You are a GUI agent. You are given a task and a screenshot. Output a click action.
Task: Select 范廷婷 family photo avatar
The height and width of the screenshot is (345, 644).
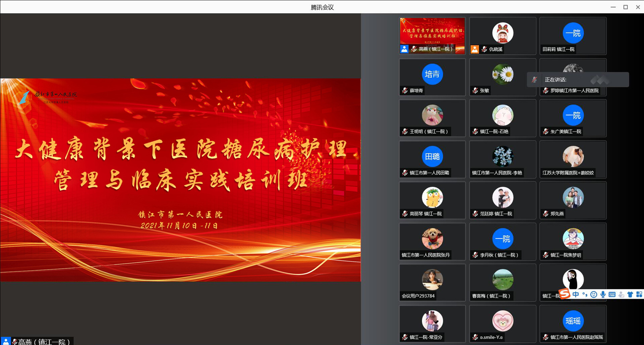pos(503,197)
